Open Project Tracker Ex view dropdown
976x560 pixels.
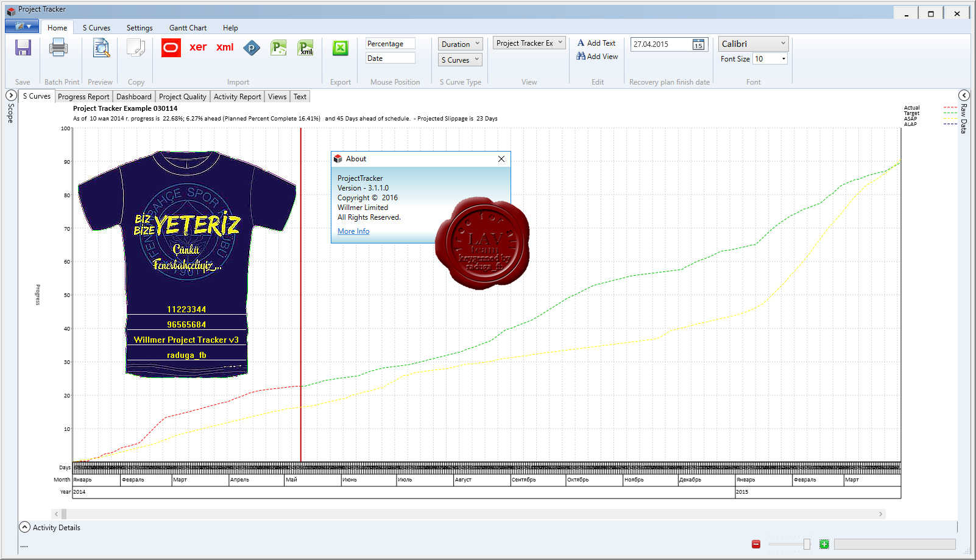529,43
